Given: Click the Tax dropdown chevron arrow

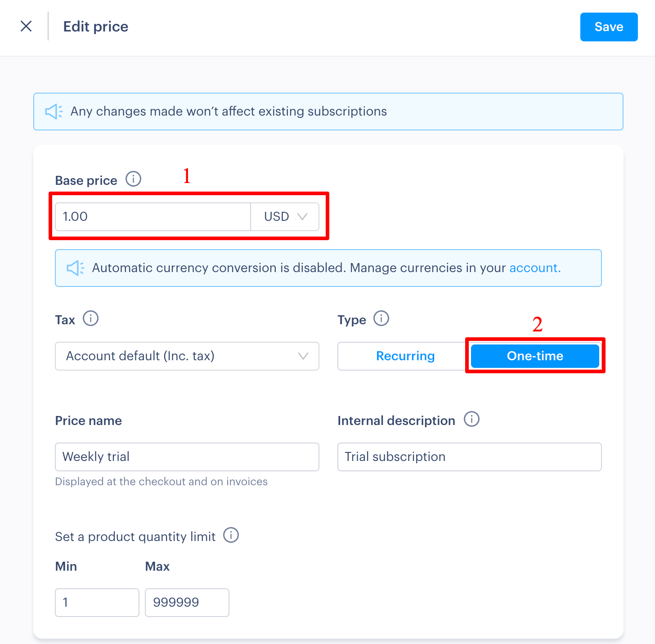Looking at the screenshot, I should [x=303, y=356].
